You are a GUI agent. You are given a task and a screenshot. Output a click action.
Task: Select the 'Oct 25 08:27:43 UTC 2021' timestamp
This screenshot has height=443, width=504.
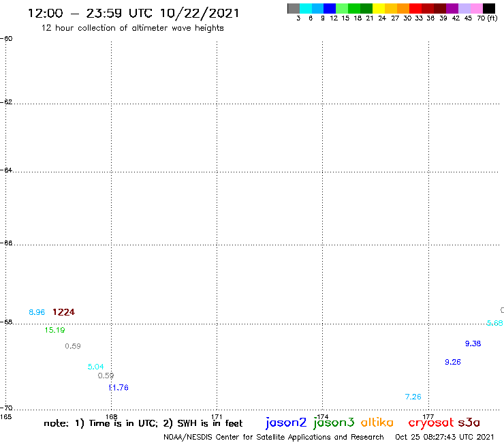click(445, 437)
